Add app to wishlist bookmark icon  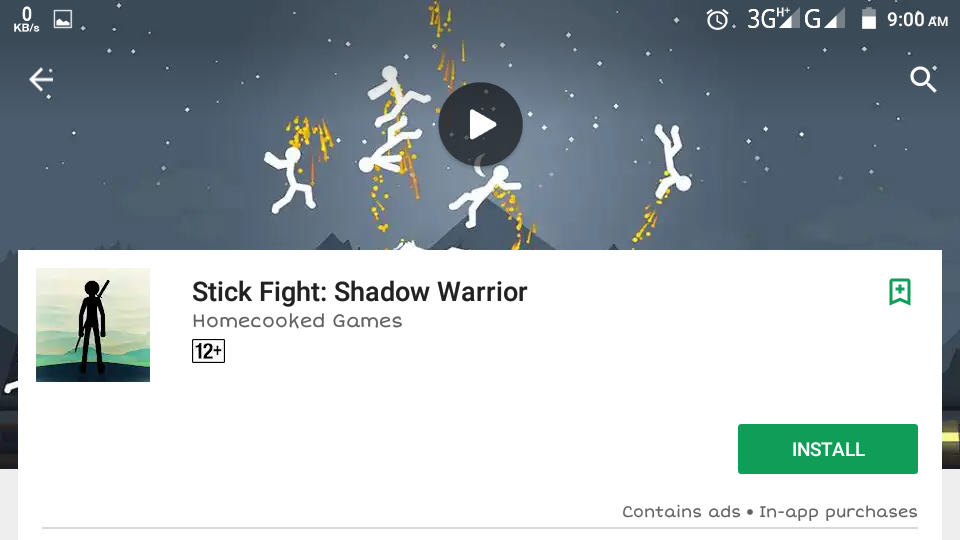click(900, 291)
